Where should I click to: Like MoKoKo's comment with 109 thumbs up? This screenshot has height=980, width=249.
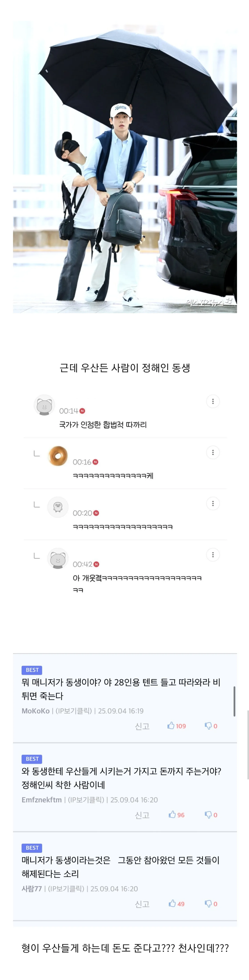click(176, 726)
